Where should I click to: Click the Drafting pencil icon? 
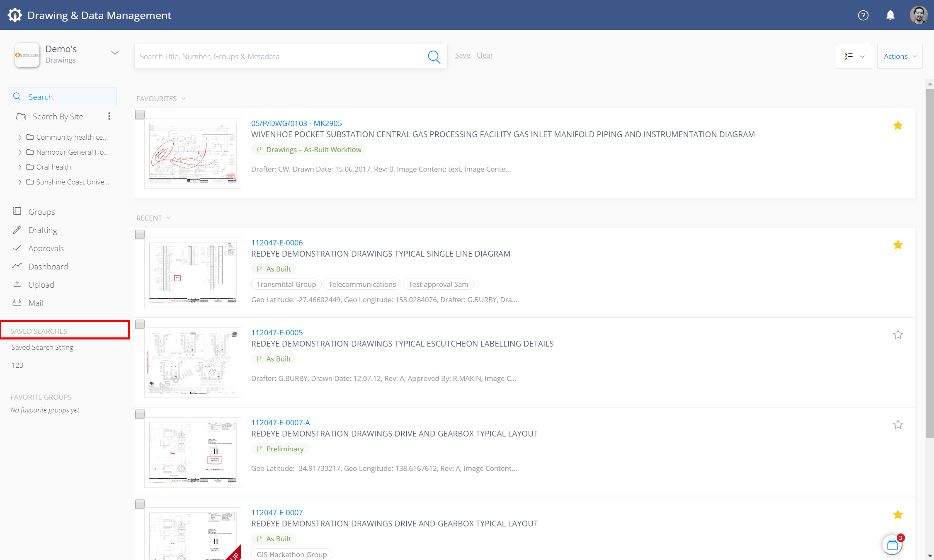[17, 230]
